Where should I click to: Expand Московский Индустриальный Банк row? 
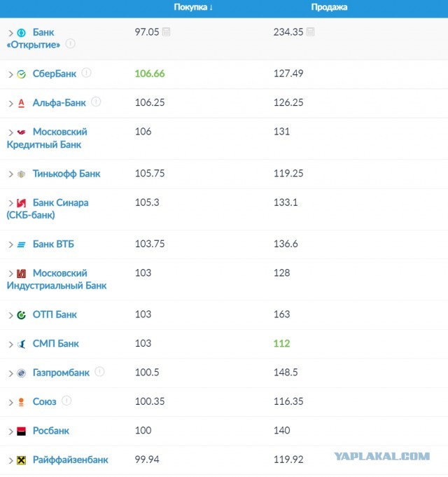pyautogui.click(x=10, y=274)
